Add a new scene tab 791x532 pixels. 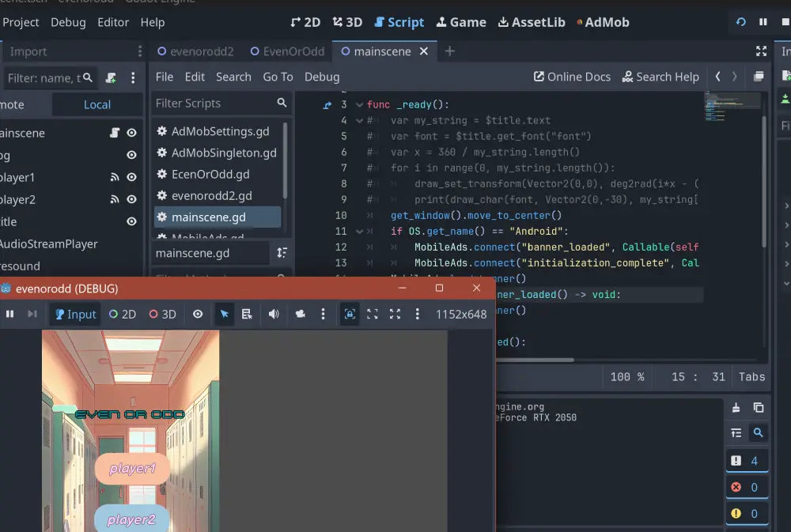450,51
